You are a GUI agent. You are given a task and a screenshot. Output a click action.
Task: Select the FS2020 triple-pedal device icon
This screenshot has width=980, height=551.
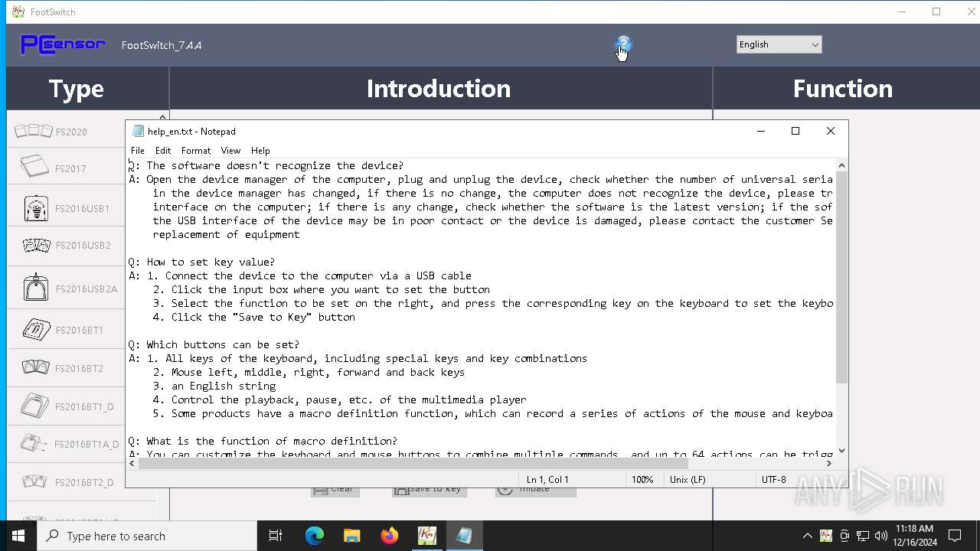(34, 132)
